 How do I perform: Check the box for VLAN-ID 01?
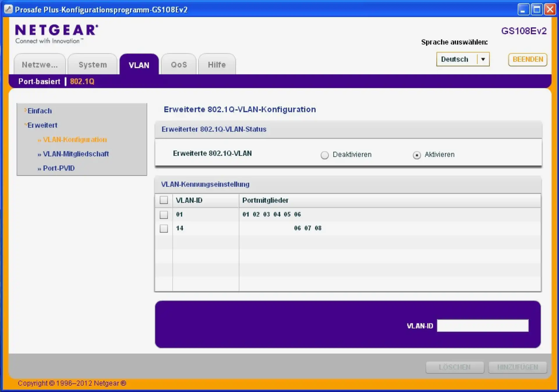tap(164, 215)
